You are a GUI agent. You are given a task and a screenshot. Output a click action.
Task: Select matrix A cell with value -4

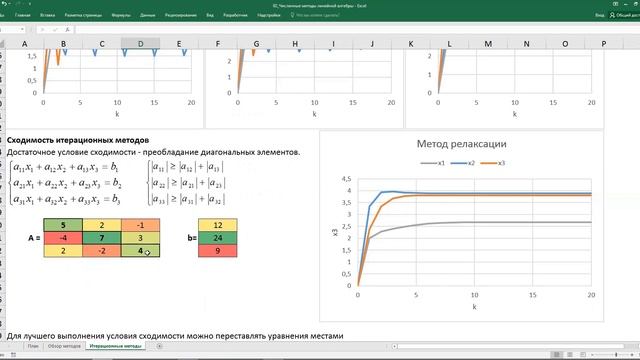point(63,238)
